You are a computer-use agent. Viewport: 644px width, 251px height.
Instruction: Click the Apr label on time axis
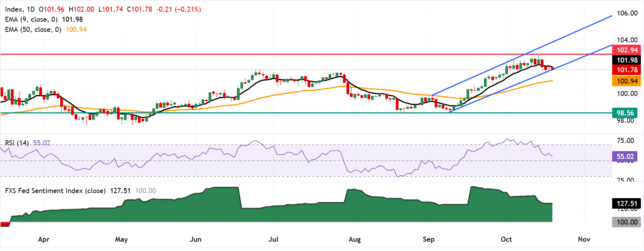(44, 239)
